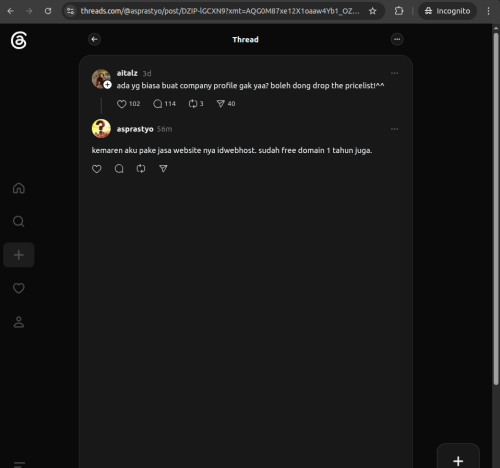Follow aitalz via avatar plus badge
The width and height of the screenshot is (500, 468).
[107, 85]
